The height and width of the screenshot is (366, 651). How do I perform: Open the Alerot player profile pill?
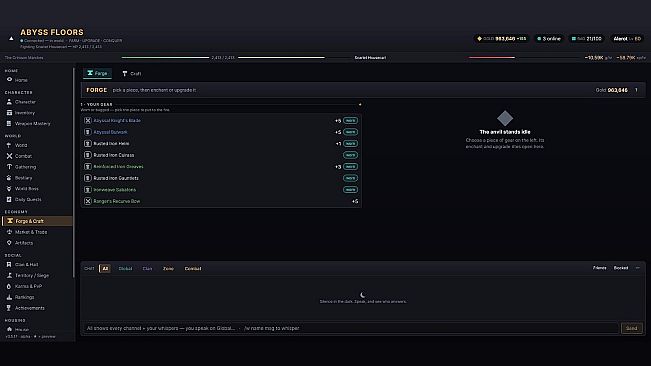(x=627, y=39)
